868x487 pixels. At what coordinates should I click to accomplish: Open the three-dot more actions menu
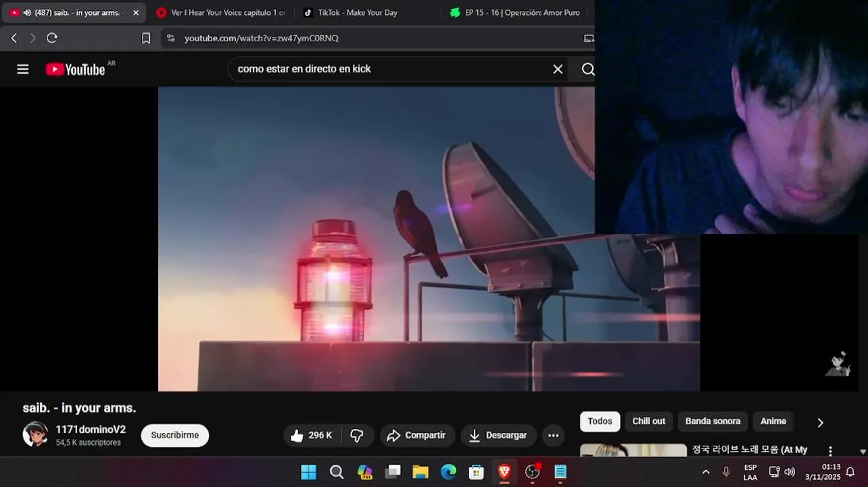click(x=553, y=436)
